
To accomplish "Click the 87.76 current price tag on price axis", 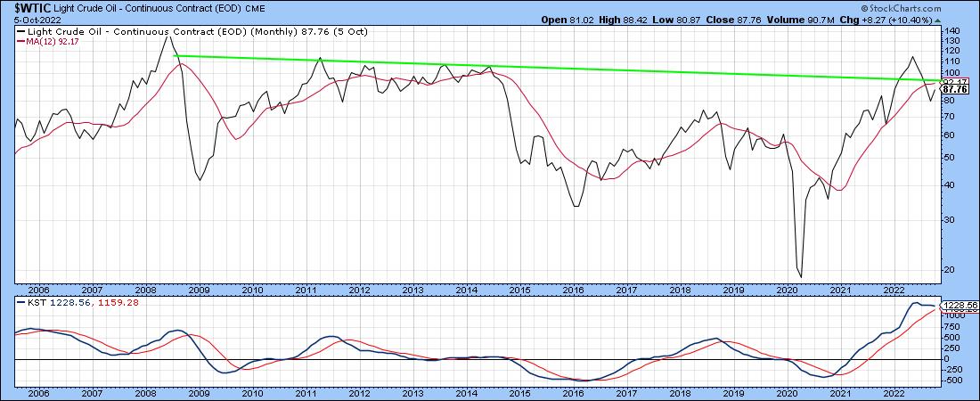I will pyautogui.click(x=954, y=90).
